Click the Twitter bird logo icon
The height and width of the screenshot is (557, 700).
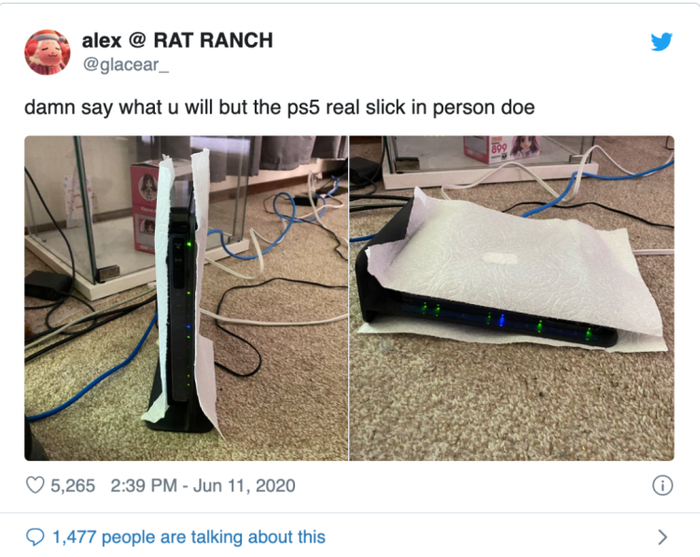pyautogui.click(x=661, y=42)
